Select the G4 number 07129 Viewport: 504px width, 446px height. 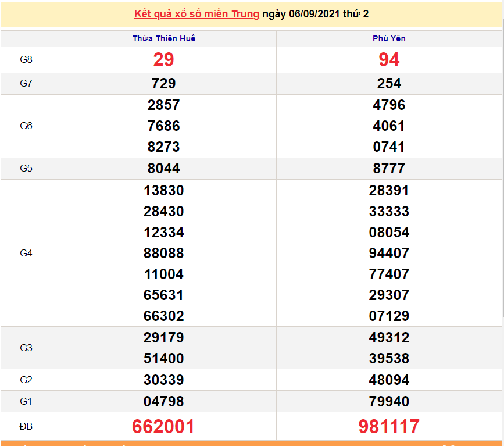point(389,316)
